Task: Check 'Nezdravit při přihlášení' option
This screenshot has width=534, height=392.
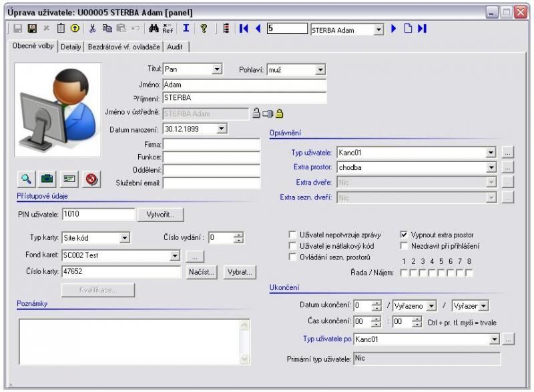Action: pos(404,245)
